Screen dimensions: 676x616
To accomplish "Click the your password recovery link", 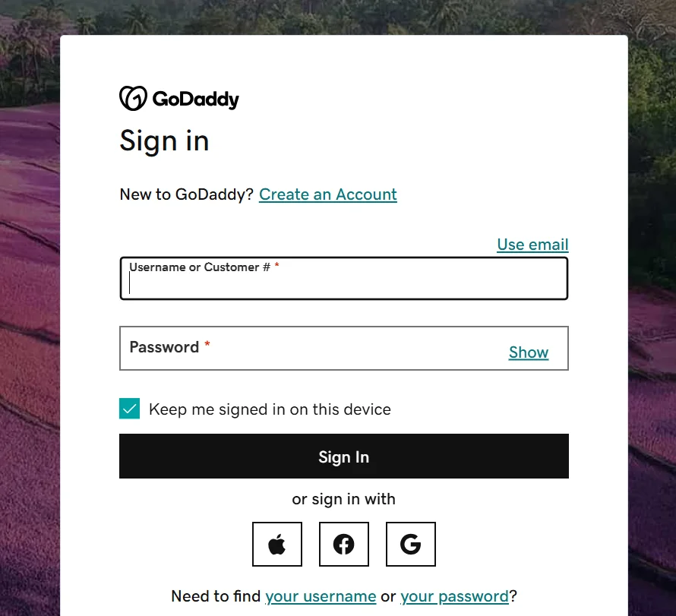I will 454,596.
